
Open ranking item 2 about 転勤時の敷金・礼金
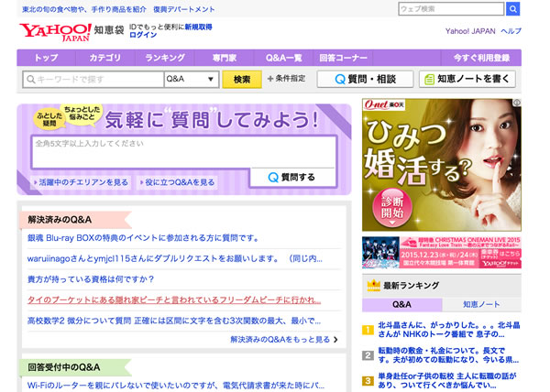click(448, 355)
